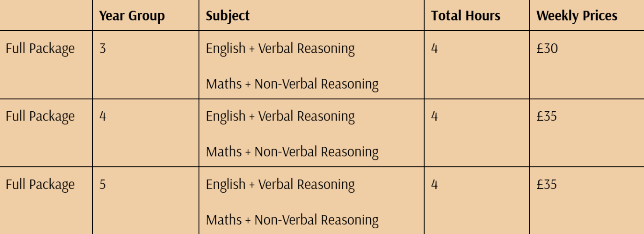Click Maths + Non-Verbal Reasoning in Year 3 row
The width and height of the screenshot is (644, 234).
coord(292,83)
